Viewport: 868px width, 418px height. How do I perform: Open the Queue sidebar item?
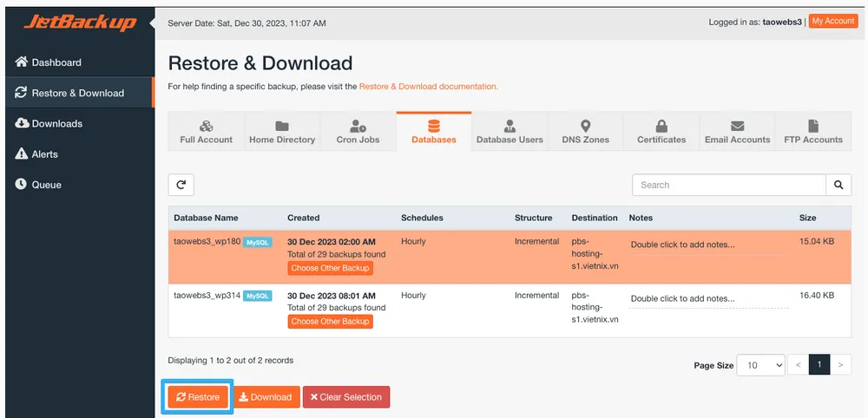pos(46,185)
